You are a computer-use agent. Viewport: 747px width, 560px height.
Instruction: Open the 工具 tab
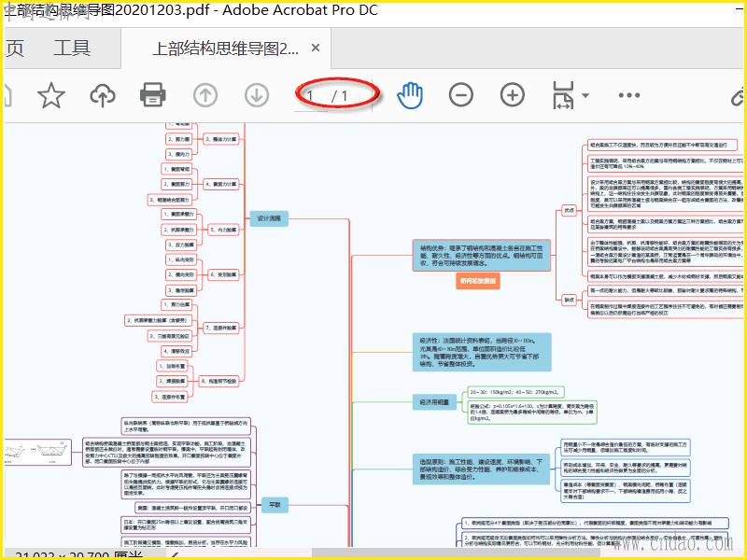coord(72,49)
